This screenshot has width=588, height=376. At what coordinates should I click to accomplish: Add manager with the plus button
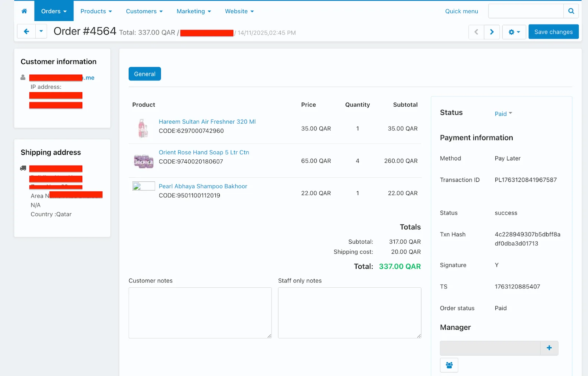click(549, 348)
